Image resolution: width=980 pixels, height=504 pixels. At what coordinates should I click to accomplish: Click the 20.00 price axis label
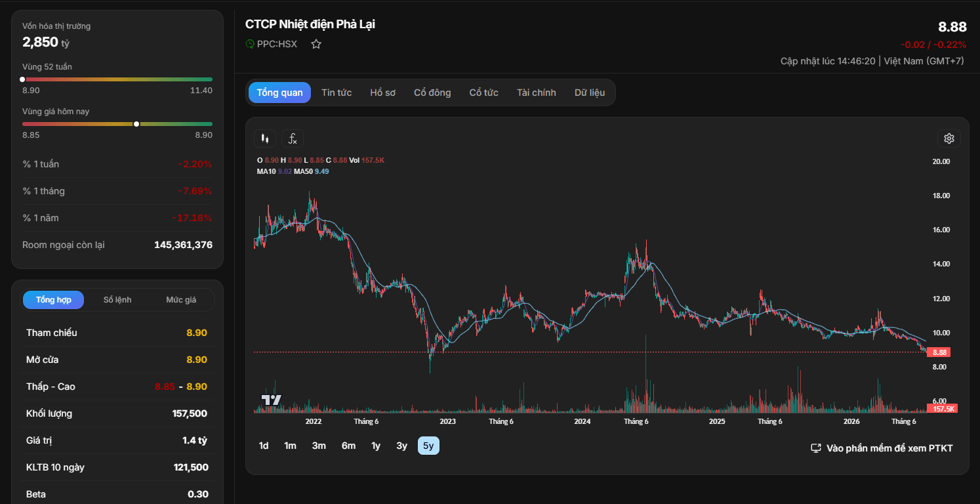[941, 161]
